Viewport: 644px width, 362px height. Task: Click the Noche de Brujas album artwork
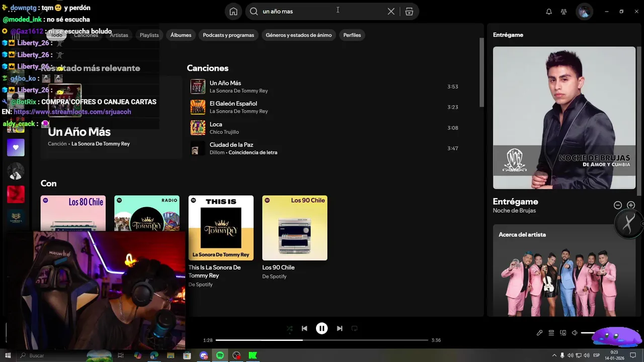click(x=564, y=118)
